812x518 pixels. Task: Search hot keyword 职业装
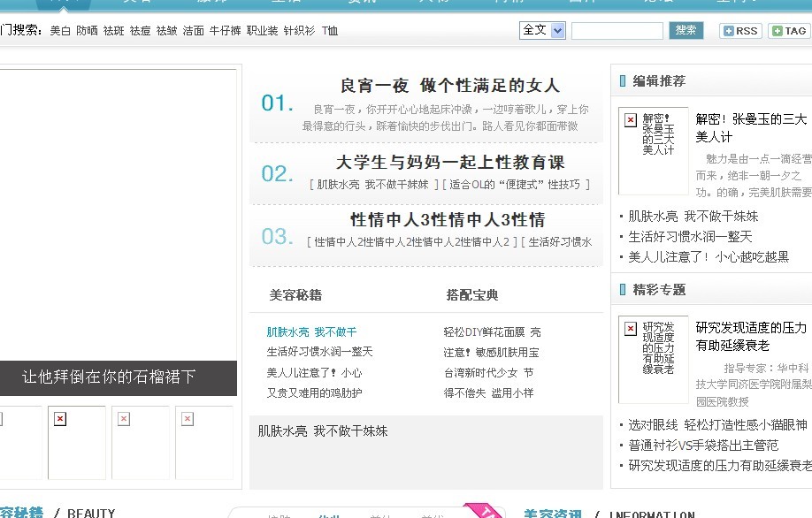click(262, 31)
